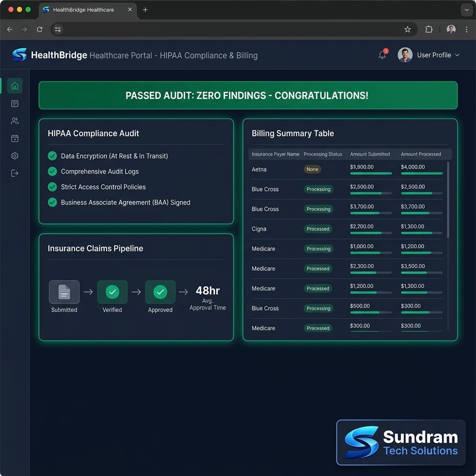Image resolution: width=476 pixels, height=476 pixels.
Task: Sort by Processing Status column
Action: pos(323,154)
